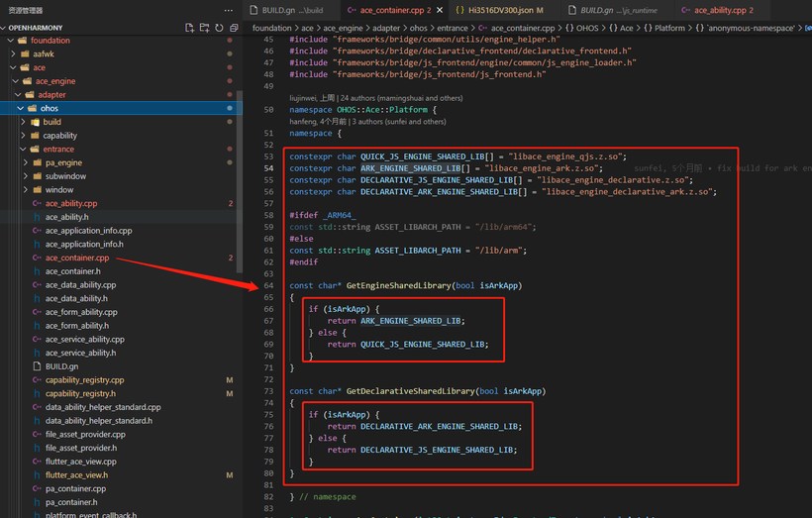This screenshot has width=812, height=518.
Task: Expand the capability folder
Action: pos(24,136)
